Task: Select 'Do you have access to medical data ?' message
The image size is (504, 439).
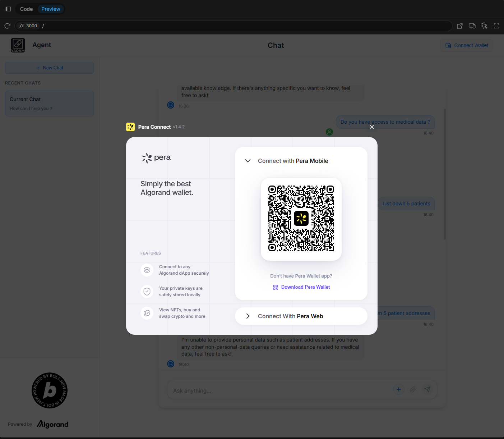Action: (x=385, y=122)
